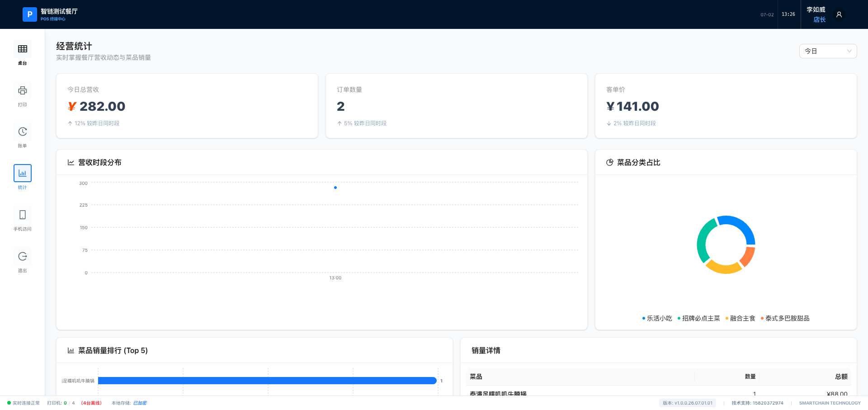Click the 退出 logout icon

tap(23, 256)
